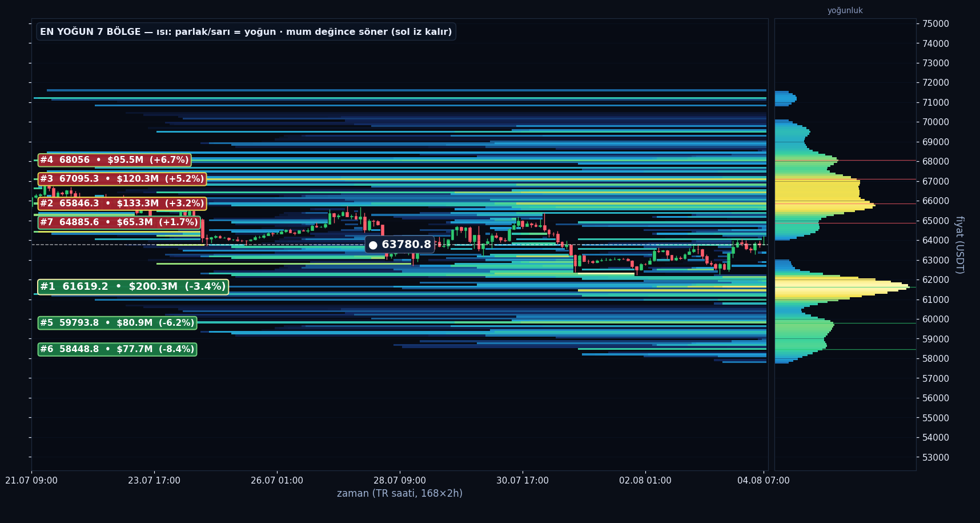980x523 pixels.
Task: Click the 02.08 01:00 time label
Action: pyautogui.click(x=645, y=481)
